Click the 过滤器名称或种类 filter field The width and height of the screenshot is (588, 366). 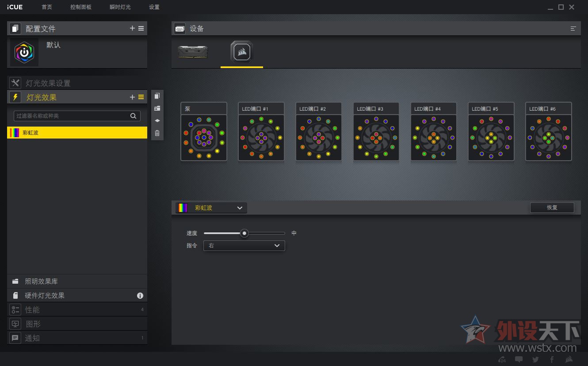(x=77, y=116)
